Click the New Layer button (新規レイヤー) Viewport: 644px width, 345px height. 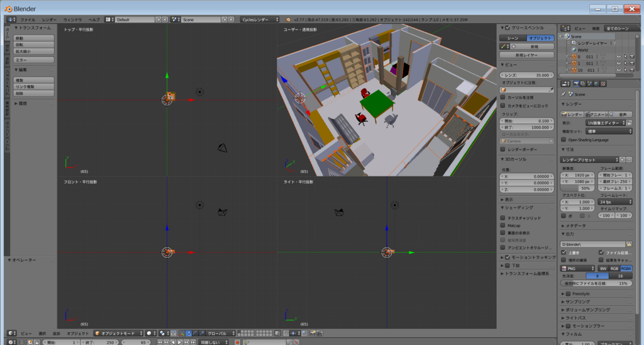pyautogui.click(x=526, y=55)
